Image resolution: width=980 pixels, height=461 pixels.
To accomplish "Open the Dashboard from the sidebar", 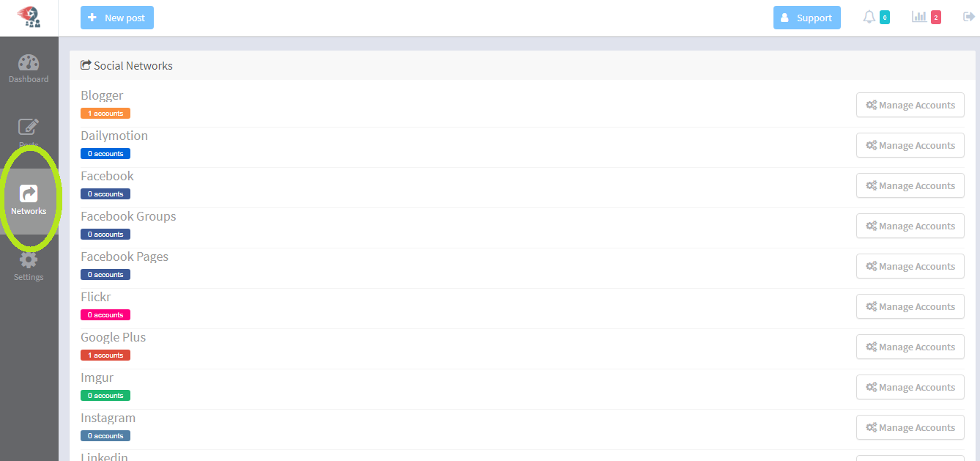I will click(29, 68).
